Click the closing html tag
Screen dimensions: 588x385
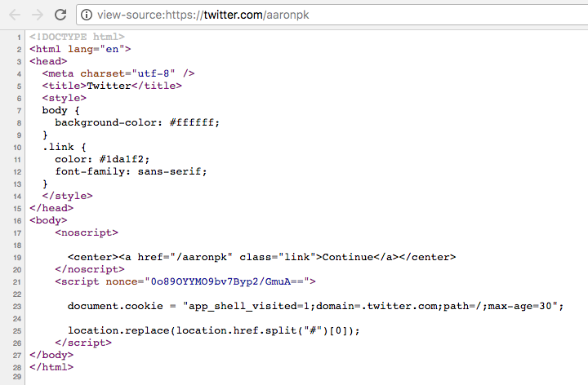51,367
